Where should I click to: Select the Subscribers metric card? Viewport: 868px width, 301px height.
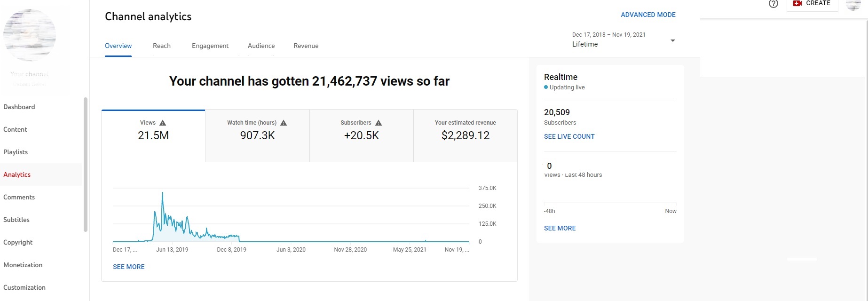(x=362, y=135)
